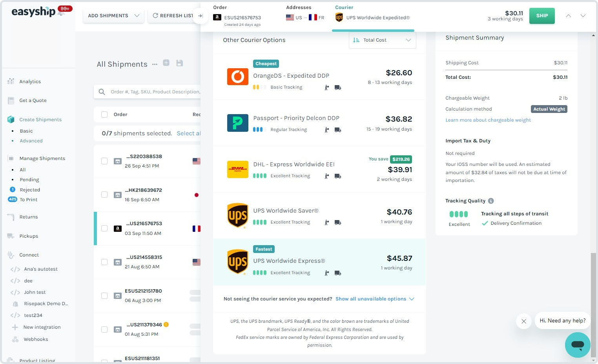Check the US214558315 shipment checkbox
Image resolution: width=598 pixels, height=364 pixels.
[x=104, y=262]
